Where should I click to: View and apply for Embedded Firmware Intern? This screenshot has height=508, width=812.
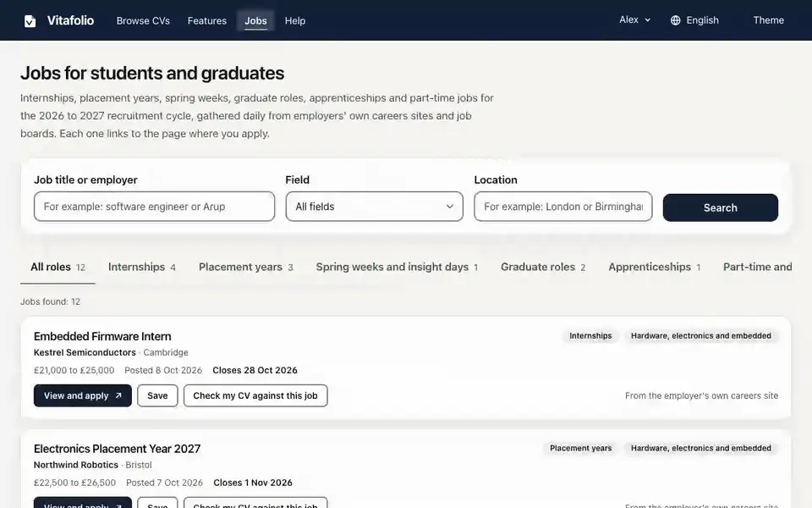83,395
